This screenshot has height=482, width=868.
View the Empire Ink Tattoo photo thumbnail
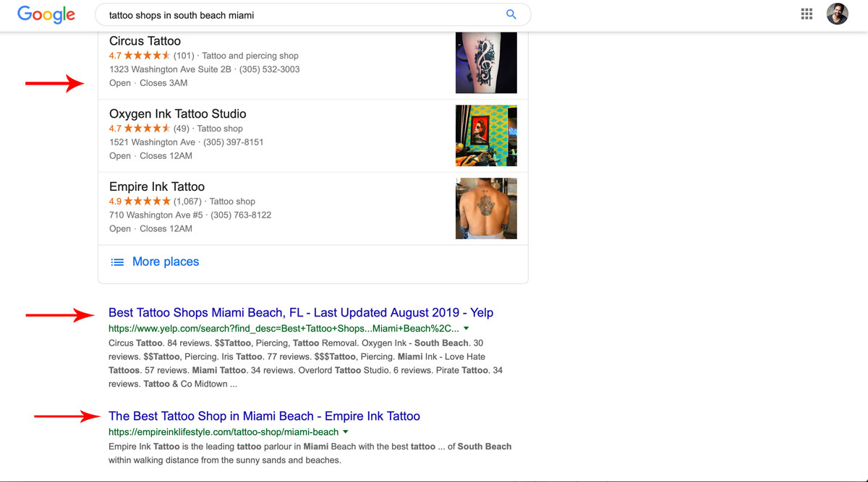486,209
